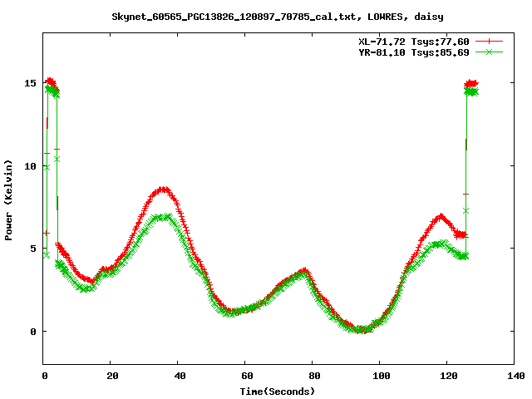Click the x-axis tick label 60
The width and height of the screenshot is (532, 399).
(x=247, y=376)
